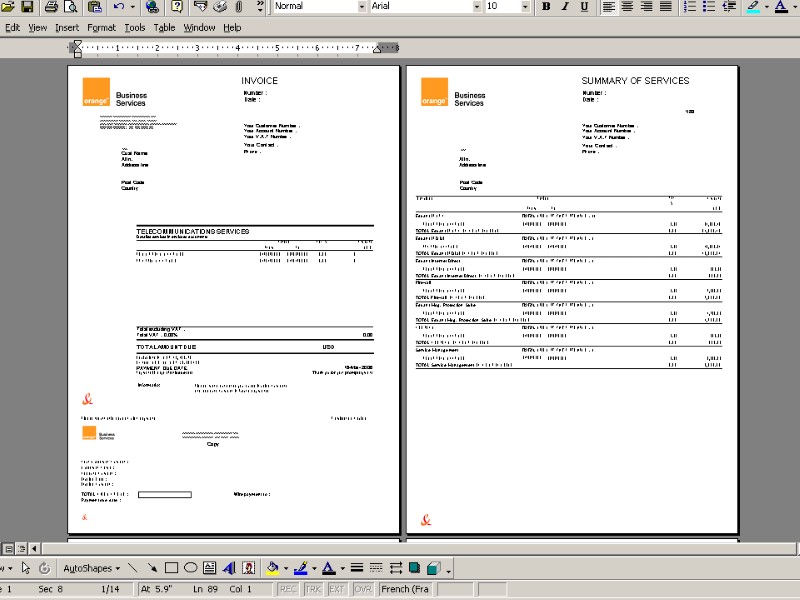Open the Edit menu
This screenshot has height=600, width=800.
tap(12, 28)
